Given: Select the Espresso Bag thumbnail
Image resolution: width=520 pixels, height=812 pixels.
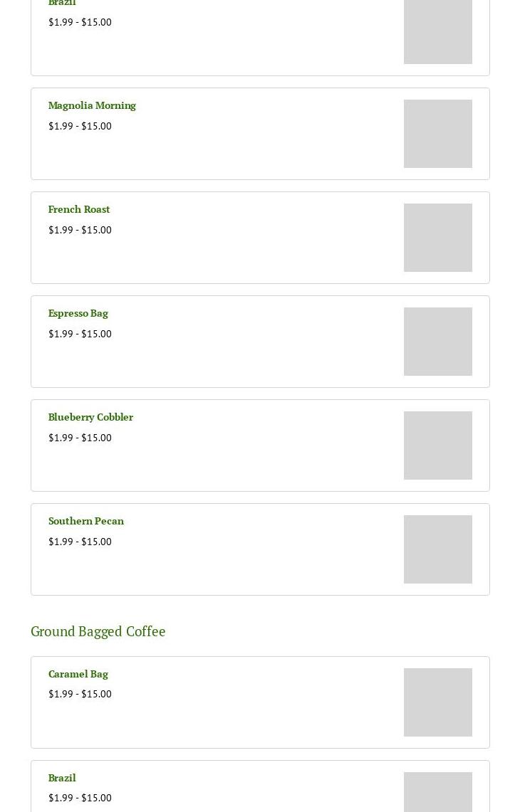Looking at the screenshot, I should point(437,342).
